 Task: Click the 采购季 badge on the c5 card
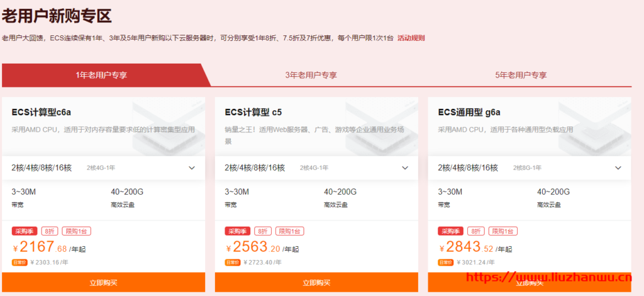238,231
